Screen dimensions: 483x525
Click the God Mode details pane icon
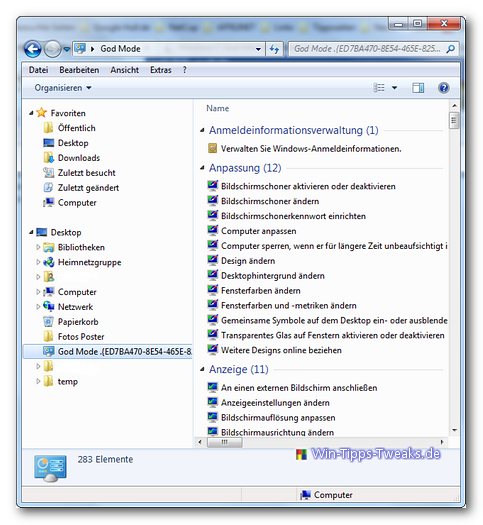tap(50, 468)
